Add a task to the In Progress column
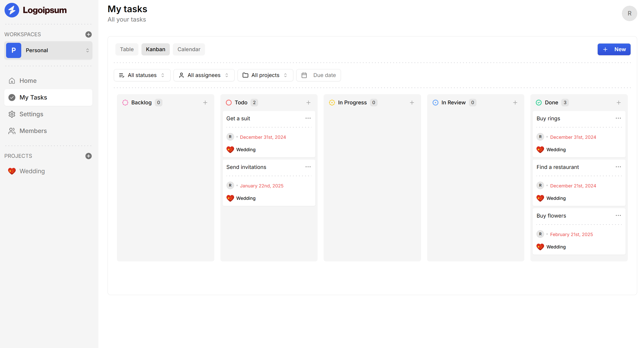The image size is (644, 348). coord(412,103)
